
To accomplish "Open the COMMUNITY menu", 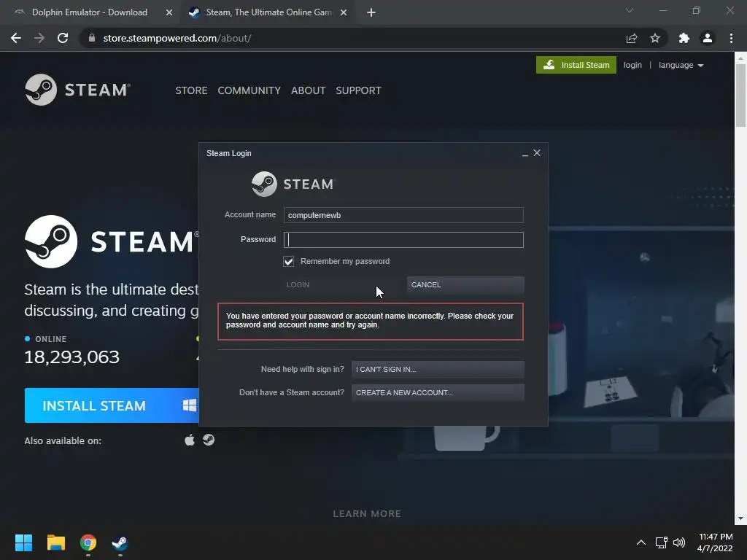I will point(249,90).
